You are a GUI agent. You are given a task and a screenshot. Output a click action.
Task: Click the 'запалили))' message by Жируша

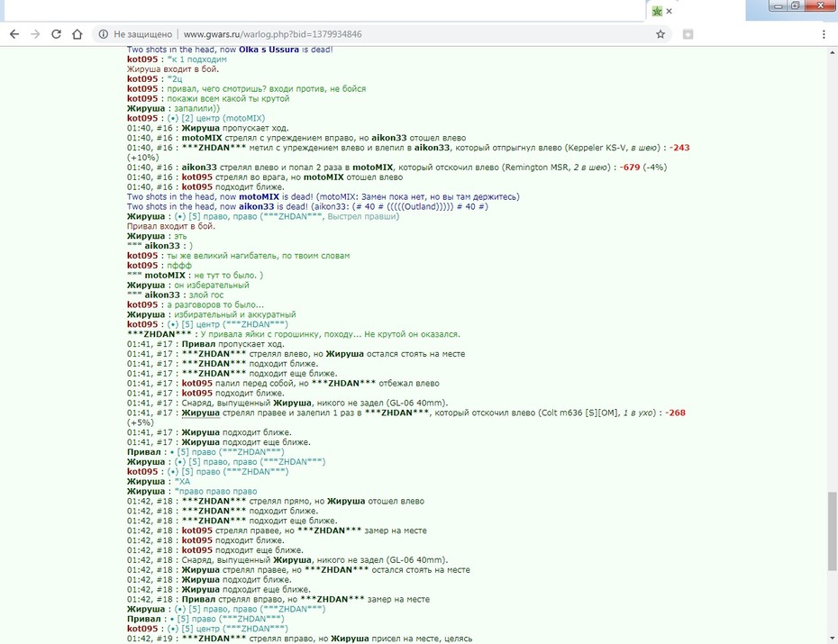point(196,108)
